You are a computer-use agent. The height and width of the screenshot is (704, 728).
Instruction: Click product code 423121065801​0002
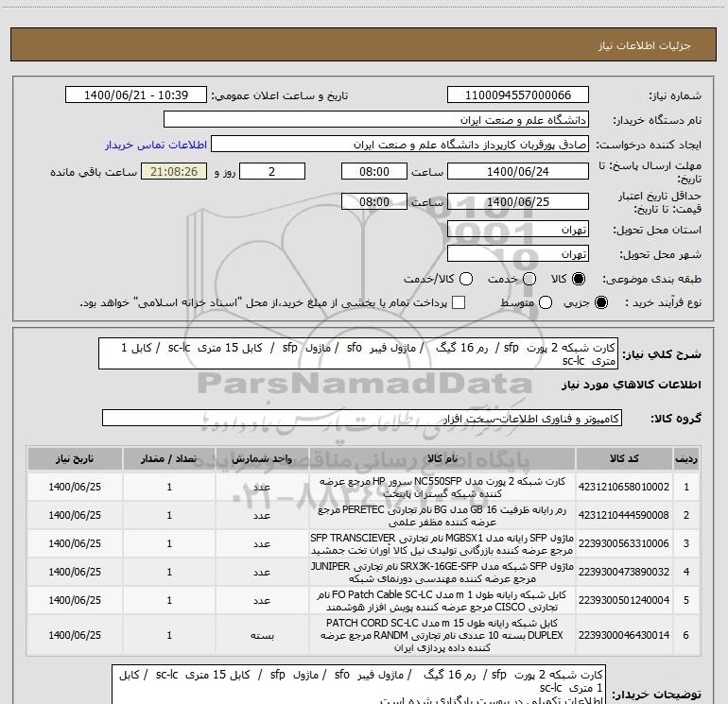coord(624,487)
